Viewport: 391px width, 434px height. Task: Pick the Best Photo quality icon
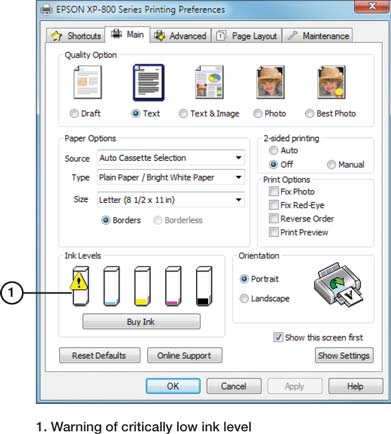(331, 82)
